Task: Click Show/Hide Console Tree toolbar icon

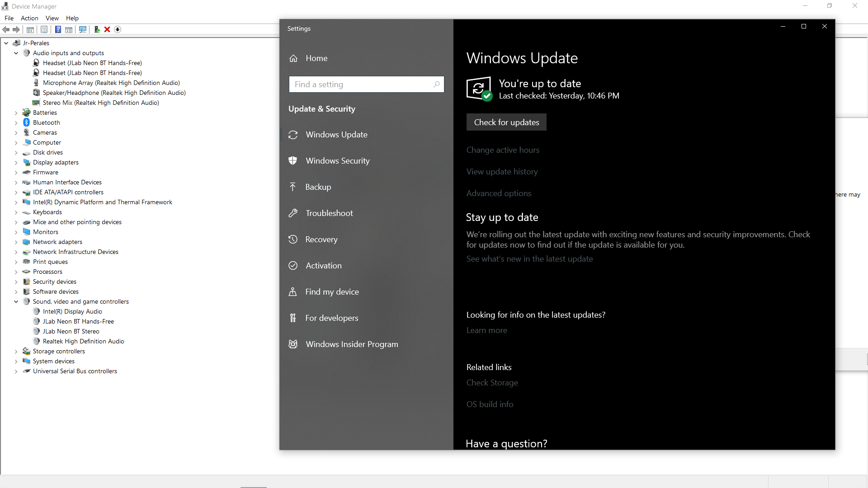Action: (x=30, y=29)
